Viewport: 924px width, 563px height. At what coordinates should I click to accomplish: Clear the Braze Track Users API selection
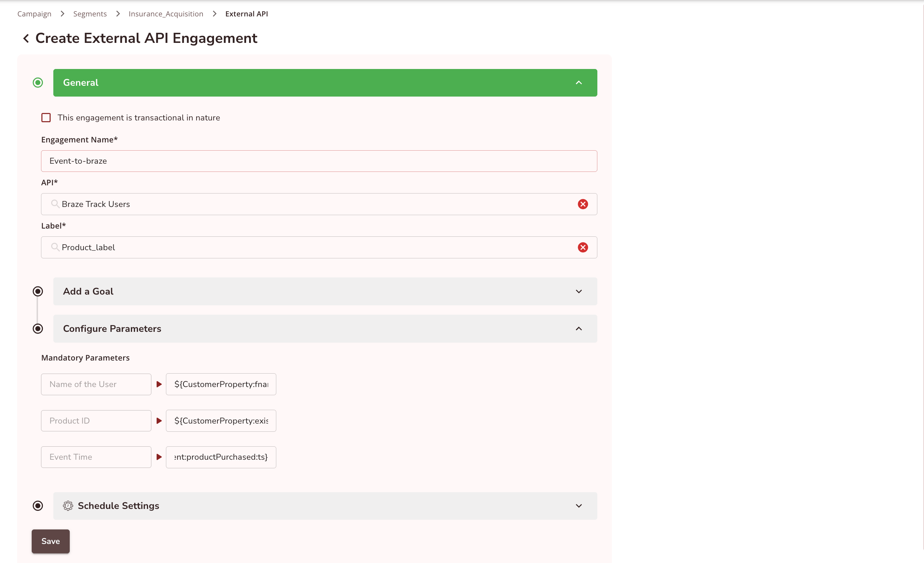click(x=583, y=204)
